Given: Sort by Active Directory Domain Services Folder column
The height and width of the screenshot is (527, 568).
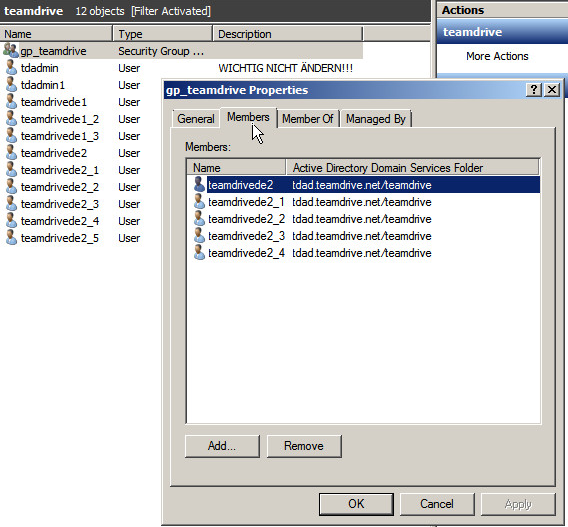Looking at the screenshot, I should (413, 168).
